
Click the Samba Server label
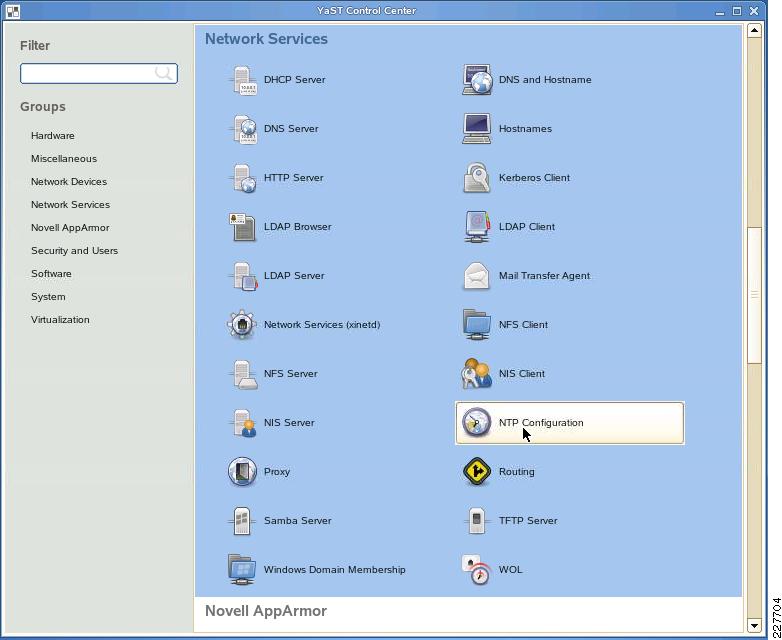(298, 520)
